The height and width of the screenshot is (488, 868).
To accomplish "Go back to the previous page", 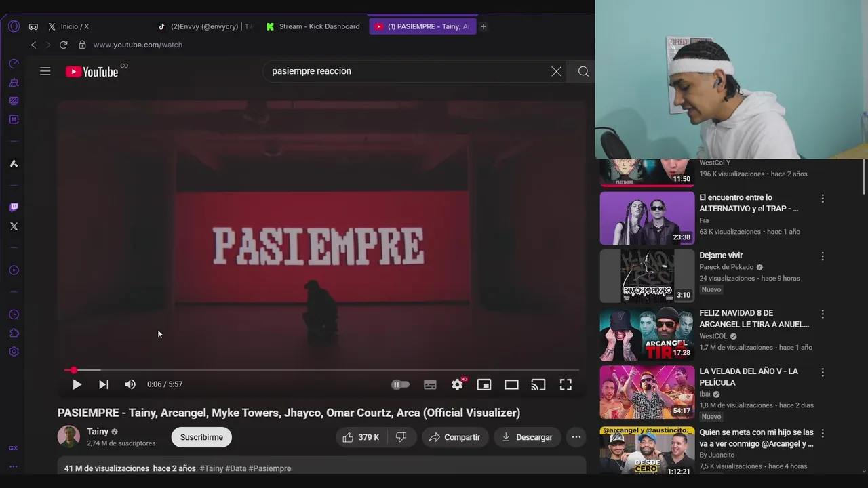I will click(x=33, y=45).
